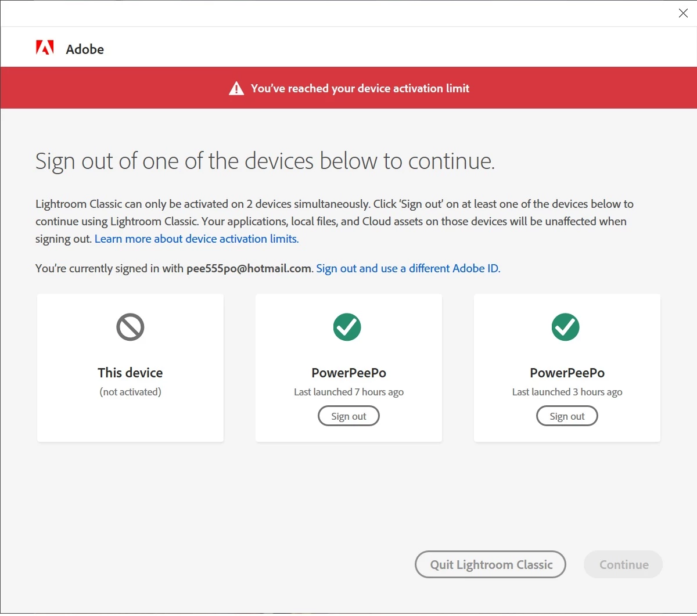Open Learn more about device activation limits link
Screen dimensions: 697x616
[x=197, y=239]
